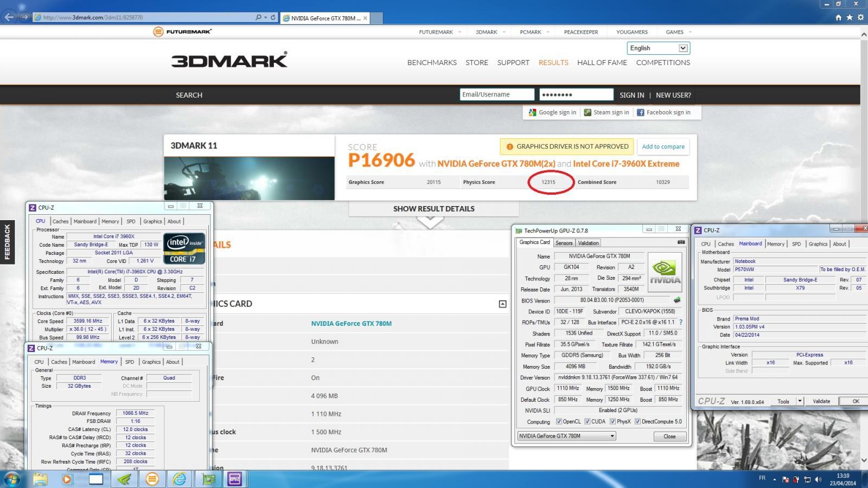868x488 pixels.
Task: Switch to CPU-Z on the taskbar
Action: pos(235,479)
